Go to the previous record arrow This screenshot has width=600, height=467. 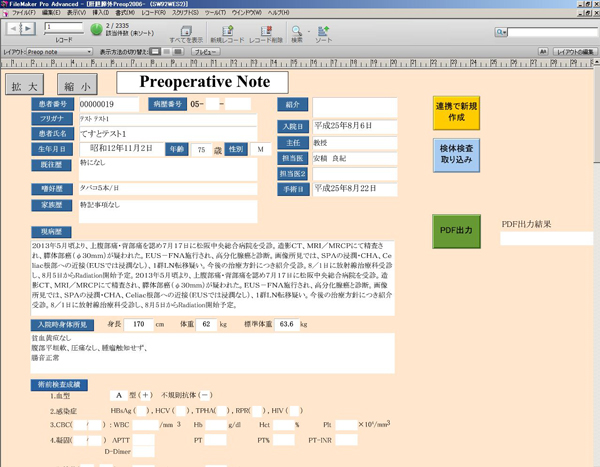click(x=13, y=29)
